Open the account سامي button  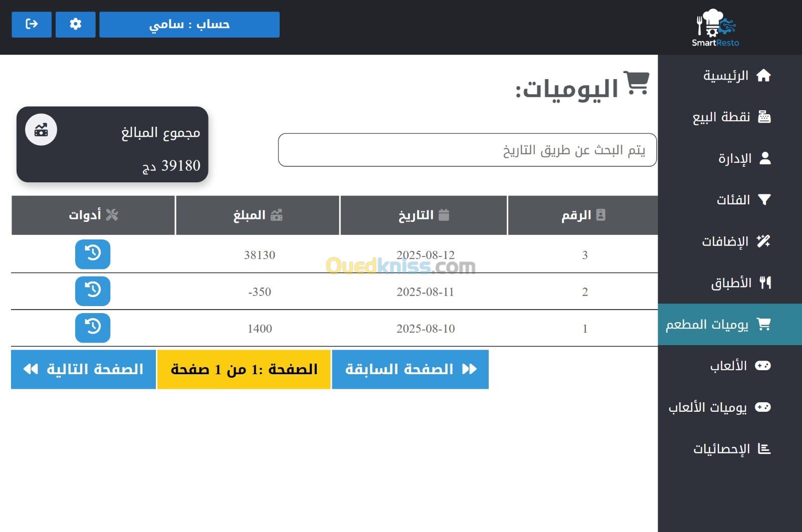pos(189,25)
